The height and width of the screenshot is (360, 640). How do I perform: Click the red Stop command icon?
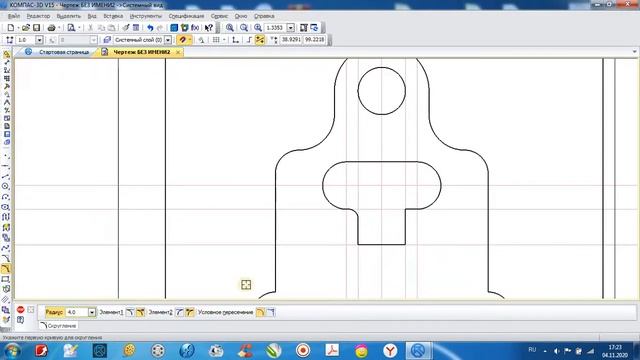(20, 310)
